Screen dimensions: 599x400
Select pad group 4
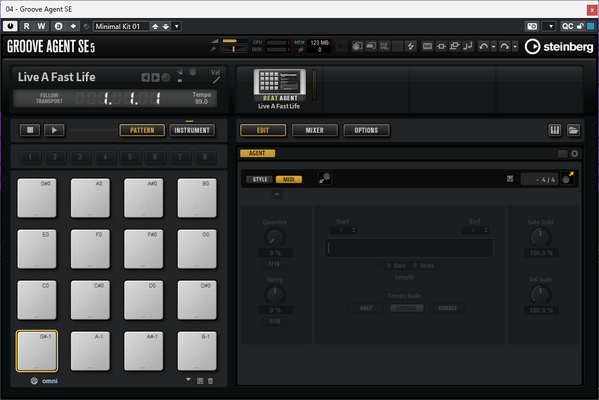pyautogui.click(x=105, y=157)
